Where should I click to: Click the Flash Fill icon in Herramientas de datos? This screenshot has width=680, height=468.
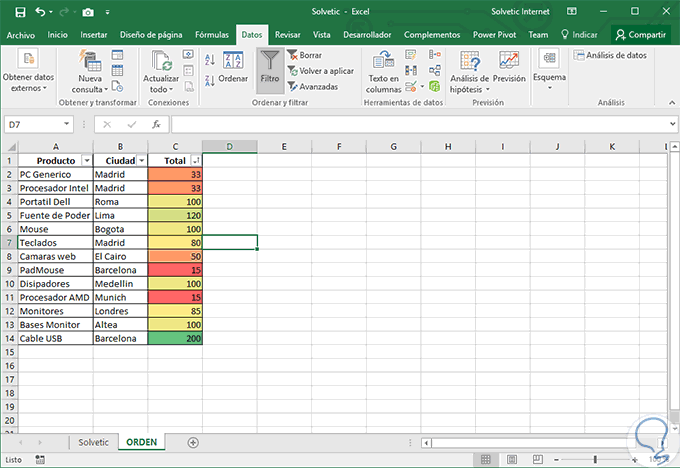click(411, 55)
